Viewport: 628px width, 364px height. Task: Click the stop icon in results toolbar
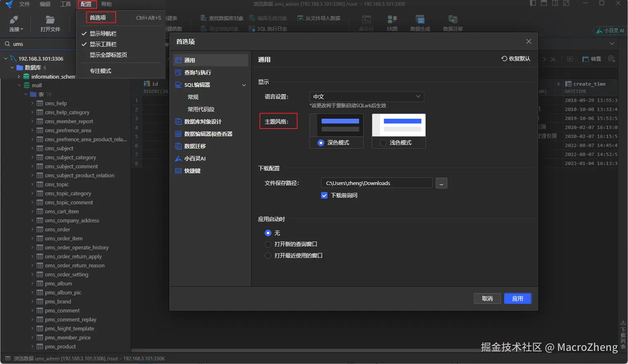pos(570,59)
